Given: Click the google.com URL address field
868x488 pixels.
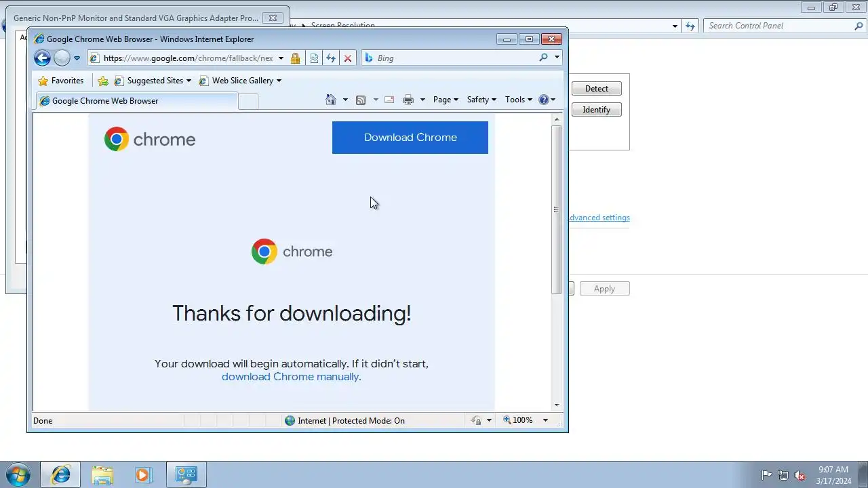Looking at the screenshot, I should (x=188, y=58).
